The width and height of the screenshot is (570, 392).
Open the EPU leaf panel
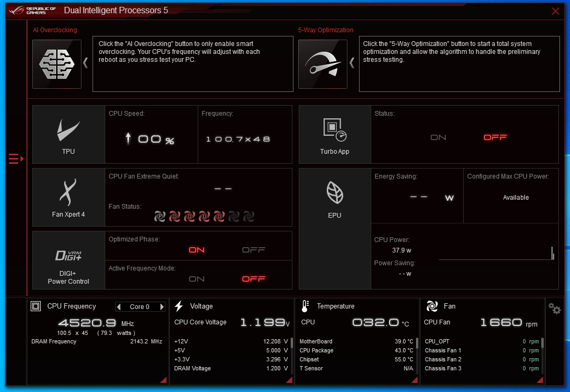tap(334, 229)
